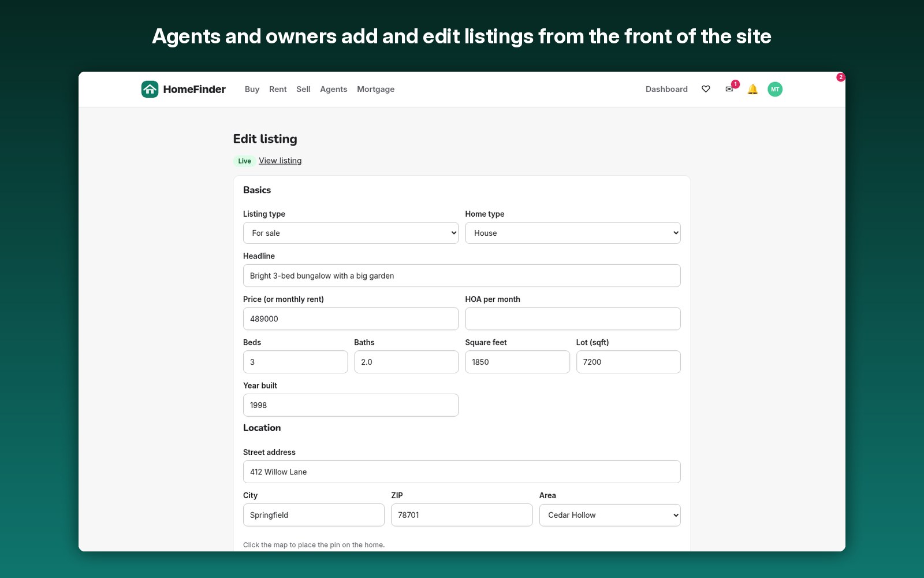
Task: Open the MT user avatar menu
Action: click(x=775, y=89)
